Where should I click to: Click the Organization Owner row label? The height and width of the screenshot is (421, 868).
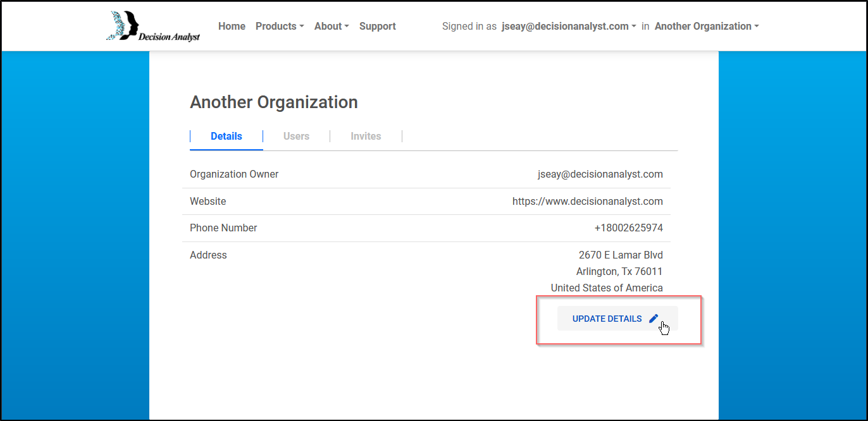click(x=234, y=174)
